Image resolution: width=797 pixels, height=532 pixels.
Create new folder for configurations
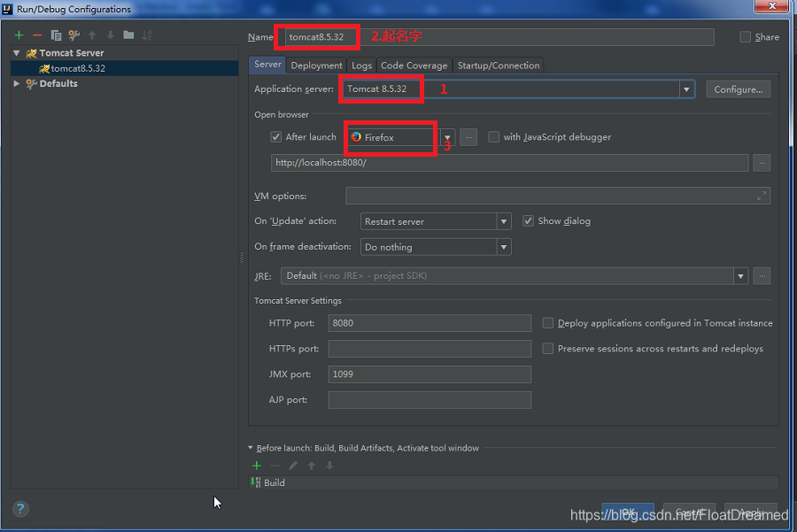coord(128,35)
